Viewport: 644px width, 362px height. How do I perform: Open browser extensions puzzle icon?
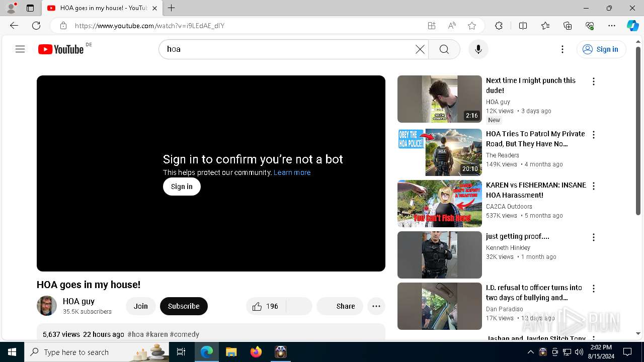[x=499, y=26]
